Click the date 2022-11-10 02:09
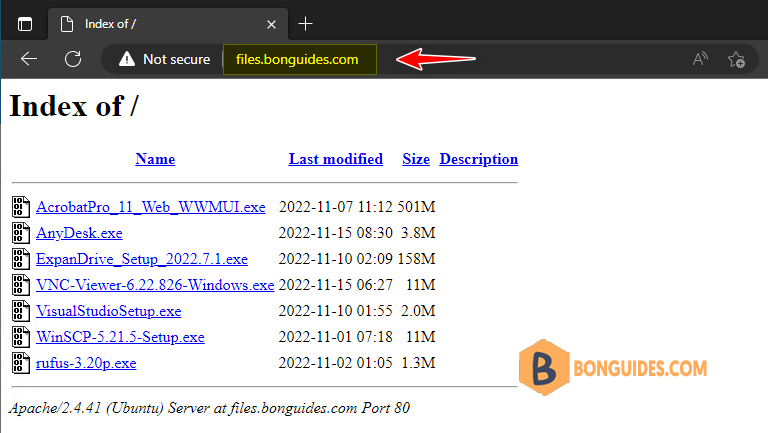768x433 pixels. 336,259
